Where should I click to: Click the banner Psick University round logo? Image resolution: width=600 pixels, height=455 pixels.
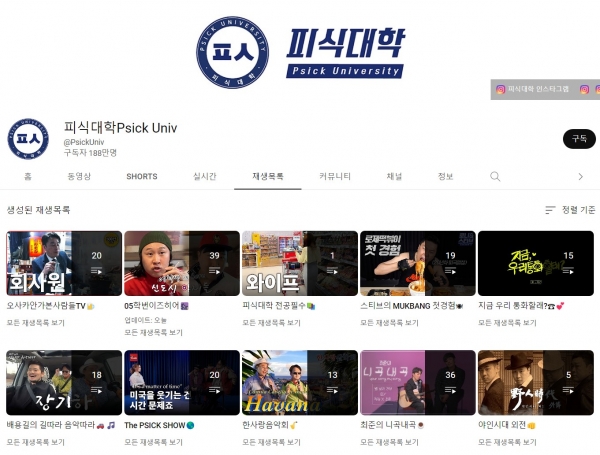[232, 52]
